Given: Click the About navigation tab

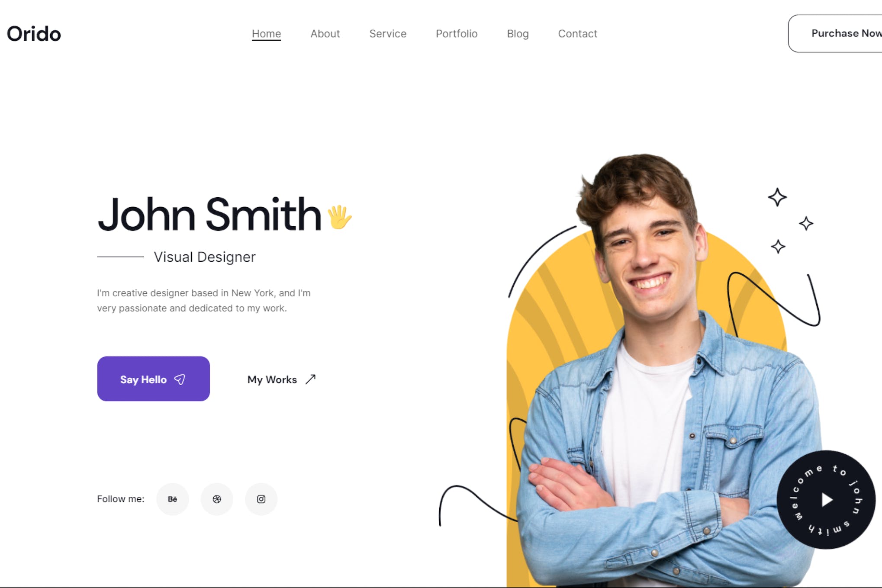Looking at the screenshot, I should click(x=325, y=33).
